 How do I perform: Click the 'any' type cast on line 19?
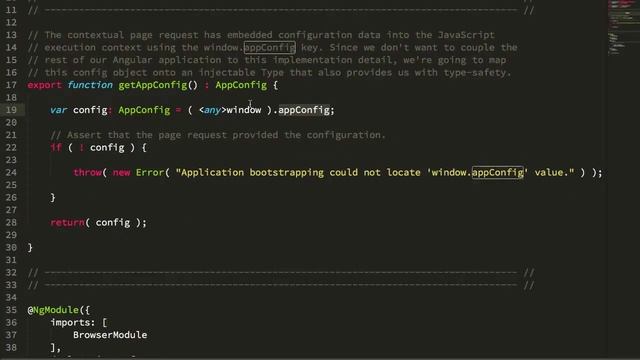coord(212,110)
